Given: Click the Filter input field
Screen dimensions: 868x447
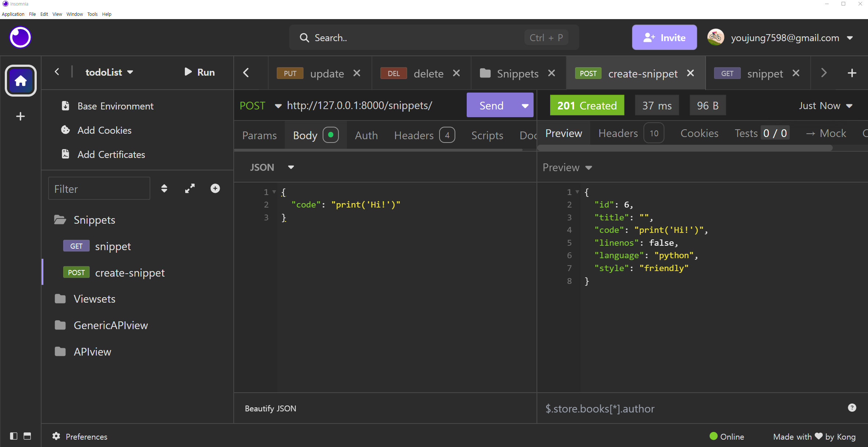Looking at the screenshot, I should [x=99, y=188].
